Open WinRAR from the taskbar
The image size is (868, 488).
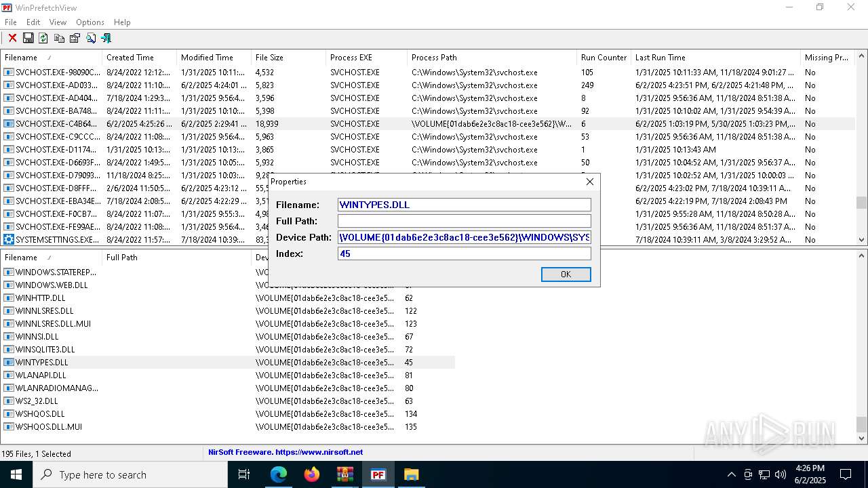tap(345, 474)
